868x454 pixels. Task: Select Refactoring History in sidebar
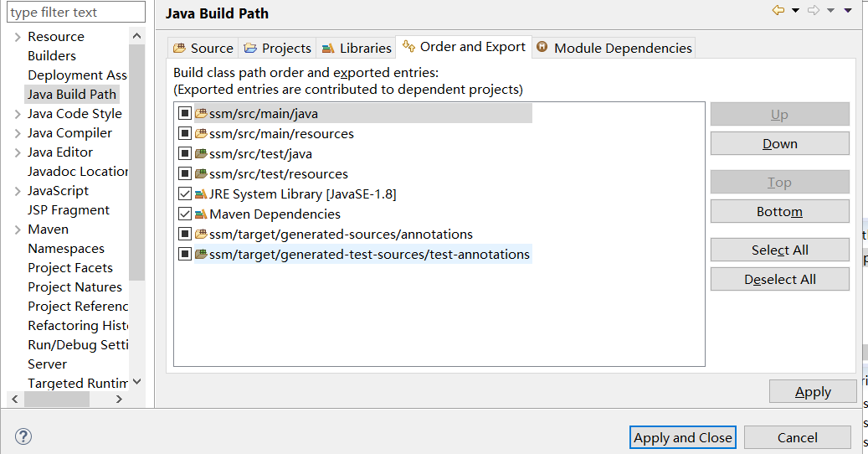click(x=77, y=326)
